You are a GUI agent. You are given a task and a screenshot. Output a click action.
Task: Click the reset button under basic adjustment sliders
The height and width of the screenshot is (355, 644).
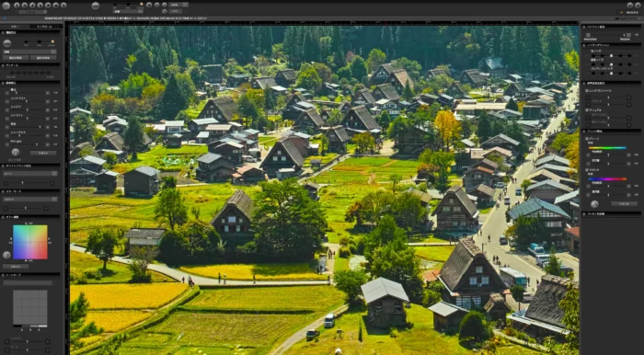pos(43,153)
